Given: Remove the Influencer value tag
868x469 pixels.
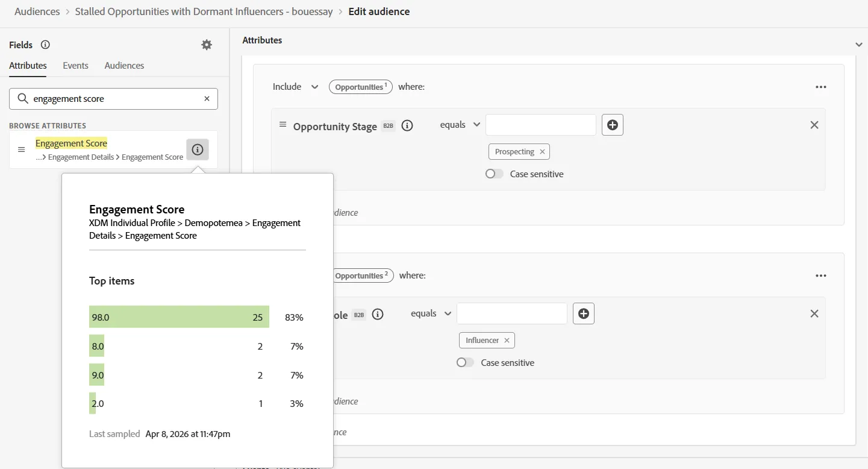Looking at the screenshot, I should pos(507,341).
